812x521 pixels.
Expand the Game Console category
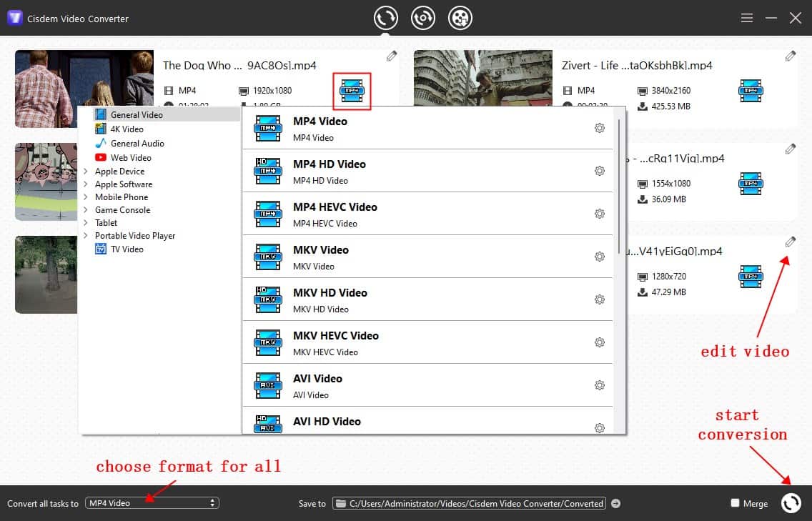coord(86,209)
